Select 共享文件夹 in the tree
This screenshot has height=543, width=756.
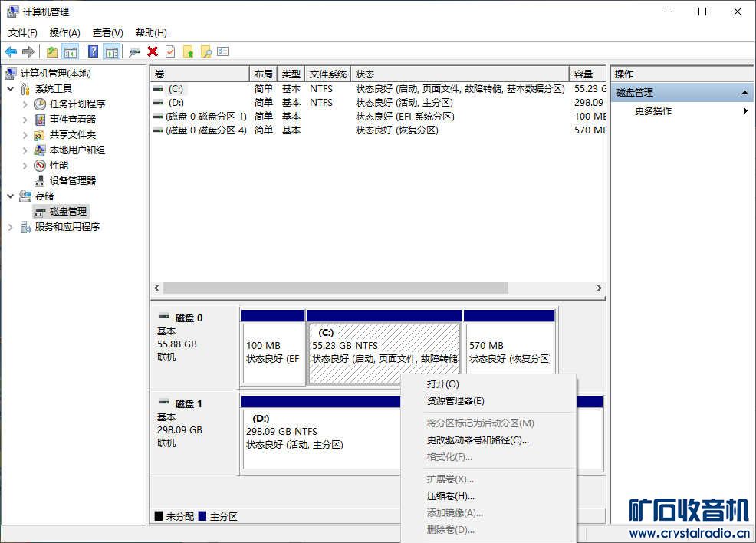[72, 135]
